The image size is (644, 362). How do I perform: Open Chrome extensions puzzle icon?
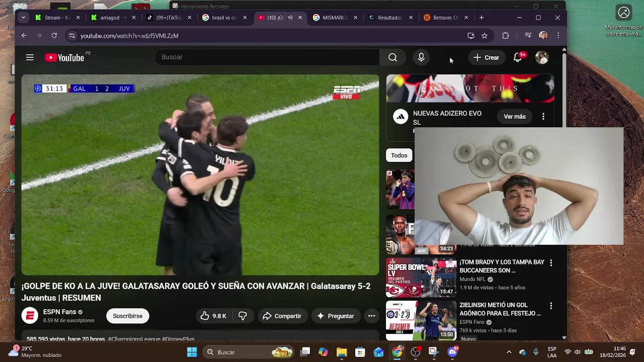[506, 36]
